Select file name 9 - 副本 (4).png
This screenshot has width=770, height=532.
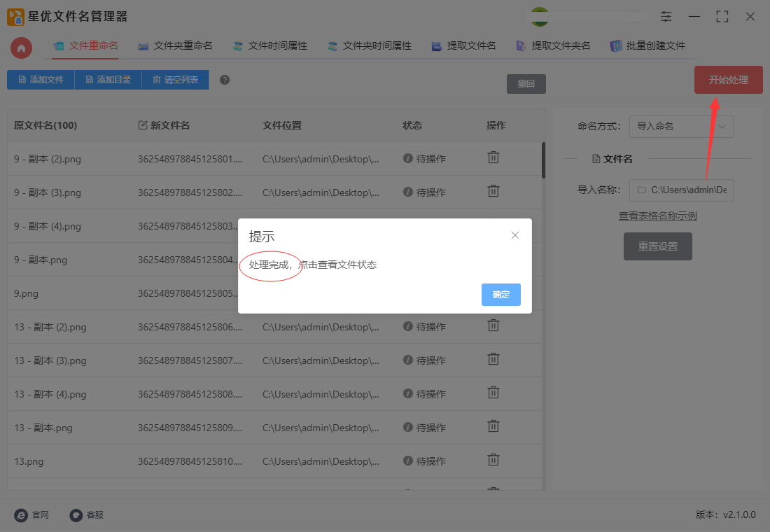(48, 227)
